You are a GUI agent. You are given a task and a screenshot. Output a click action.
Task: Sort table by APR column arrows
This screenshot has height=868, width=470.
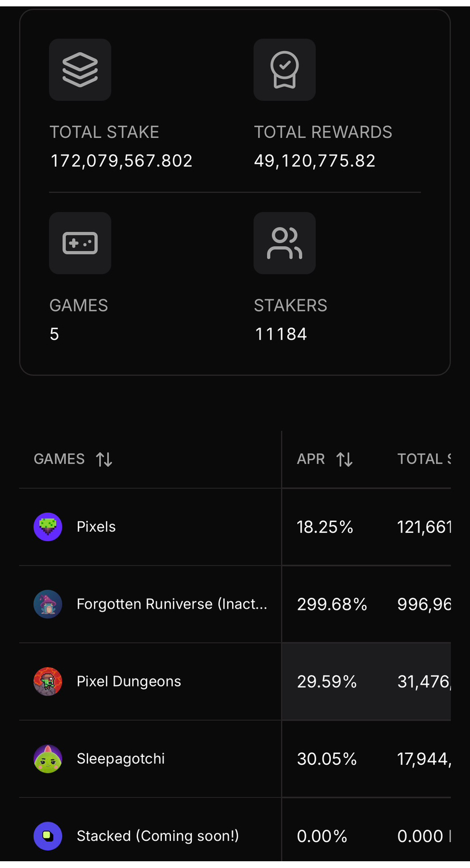[x=345, y=459]
